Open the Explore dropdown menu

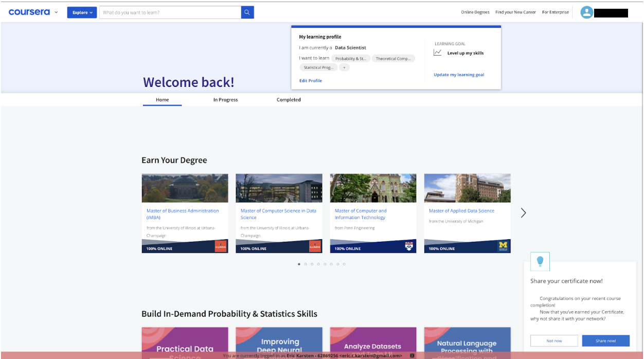82,12
